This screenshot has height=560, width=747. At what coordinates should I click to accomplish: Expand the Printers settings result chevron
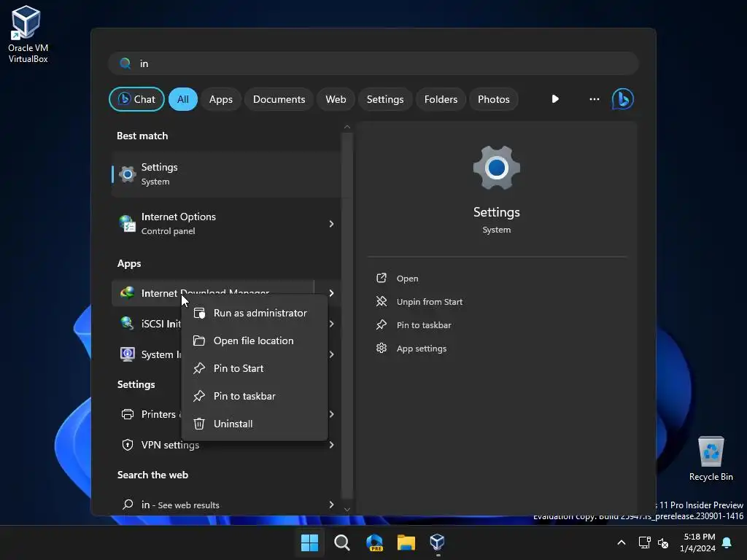tap(331, 414)
